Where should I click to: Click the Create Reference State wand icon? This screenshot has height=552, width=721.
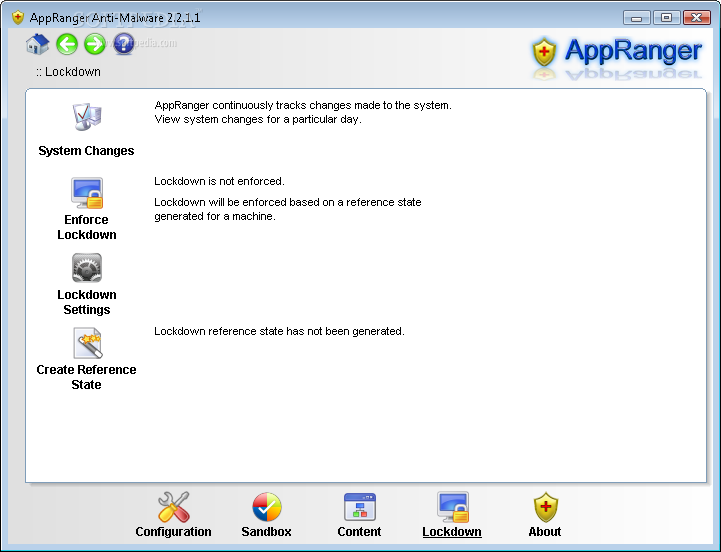point(87,343)
